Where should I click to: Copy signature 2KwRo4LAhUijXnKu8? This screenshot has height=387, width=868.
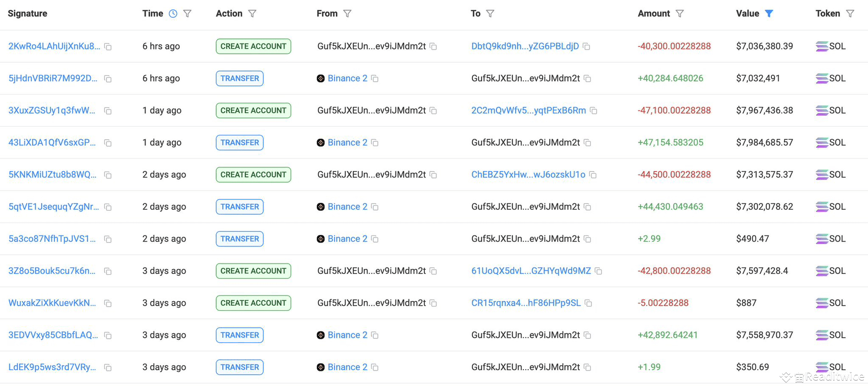click(108, 47)
